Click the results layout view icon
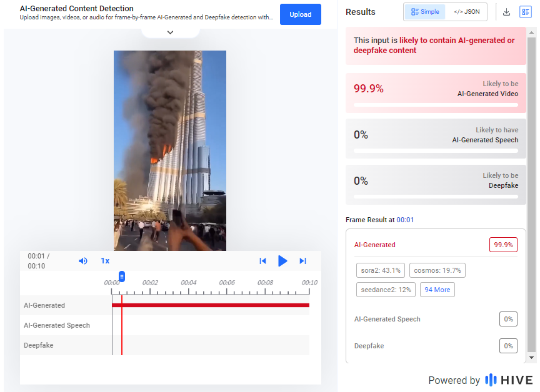This screenshot has width=540, height=392. click(525, 12)
